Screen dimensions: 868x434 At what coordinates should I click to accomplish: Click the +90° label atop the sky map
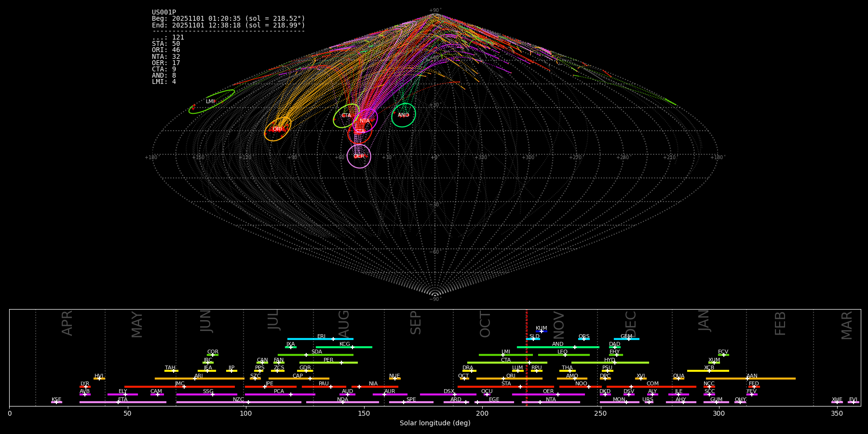[434, 11]
